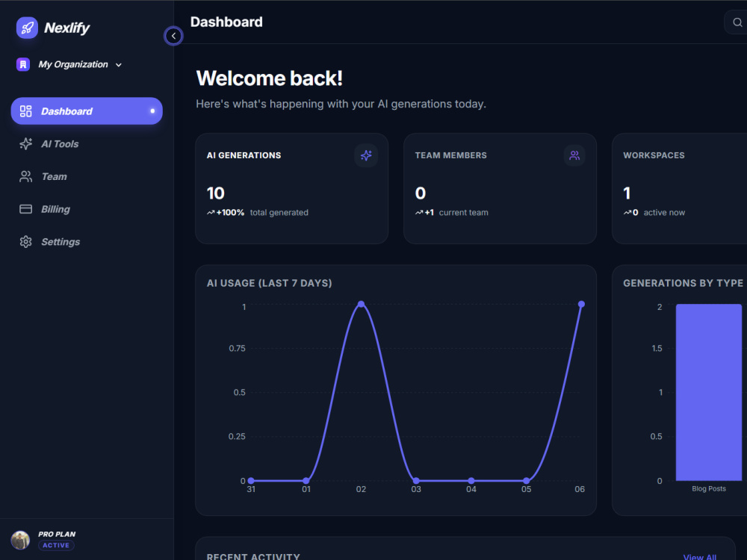The image size is (747, 560).
Task: Click the chart data point for 06
Action: click(581, 304)
